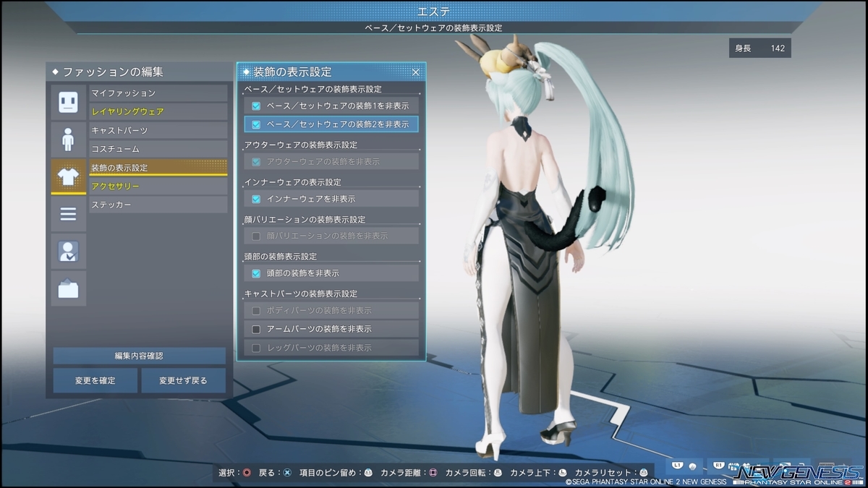Click the エステ title at top
This screenshot has width=868, height=488.
[434, 11]
